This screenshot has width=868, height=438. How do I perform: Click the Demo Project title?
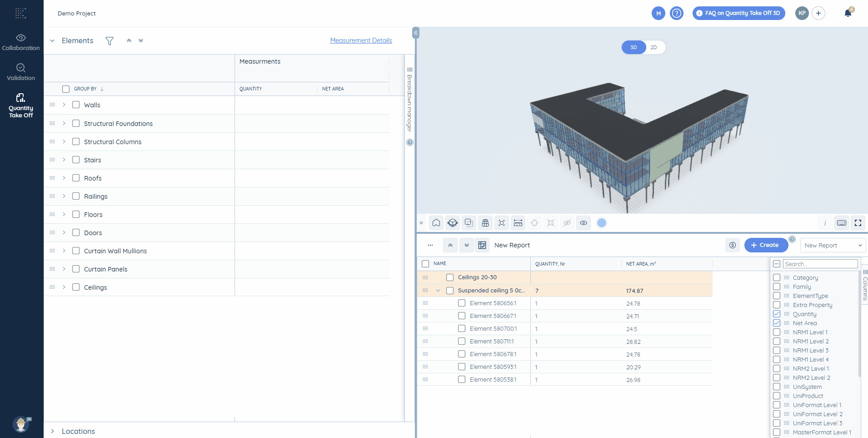pyautogui.click(x=76, y=13)
